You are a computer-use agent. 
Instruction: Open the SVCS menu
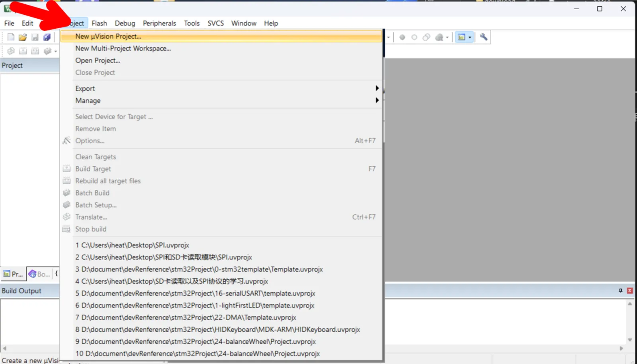[215, 23]
